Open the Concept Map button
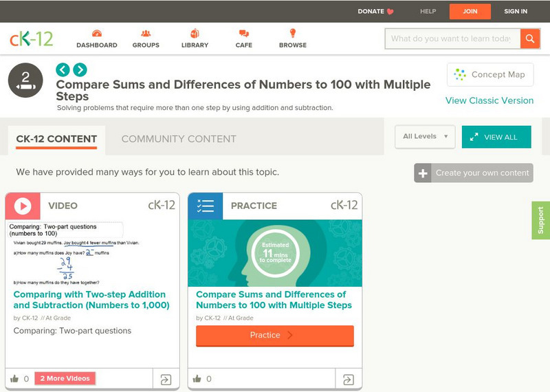This screenshot has width=550, height=392. 490,75
